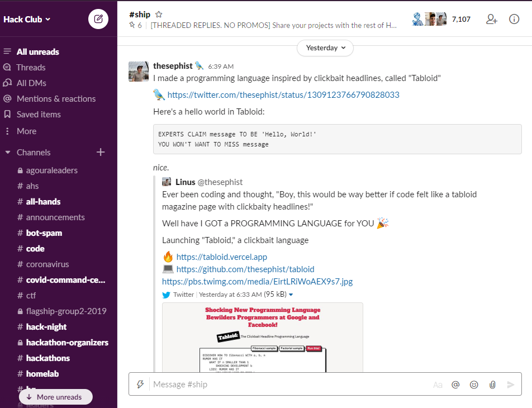Viewport: 532px width, 408px height.
Task: Open thesephist's profile avatar
Action: tap(139, 72)
